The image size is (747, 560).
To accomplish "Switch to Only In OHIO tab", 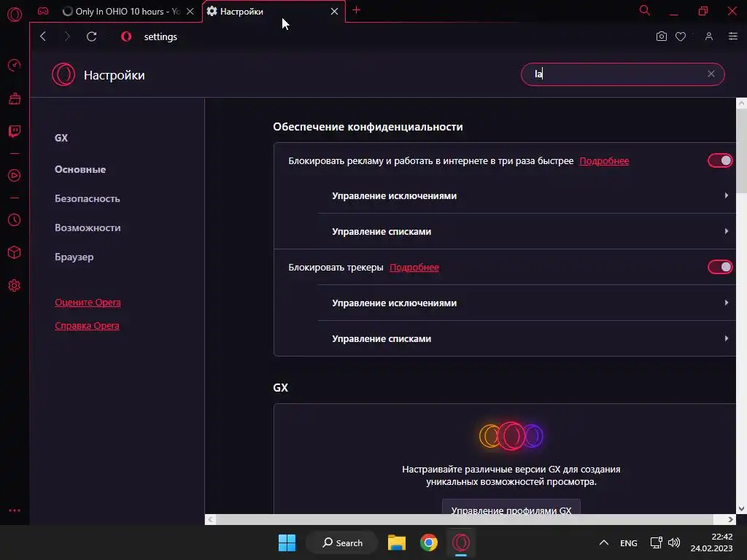I will [121, 12].
